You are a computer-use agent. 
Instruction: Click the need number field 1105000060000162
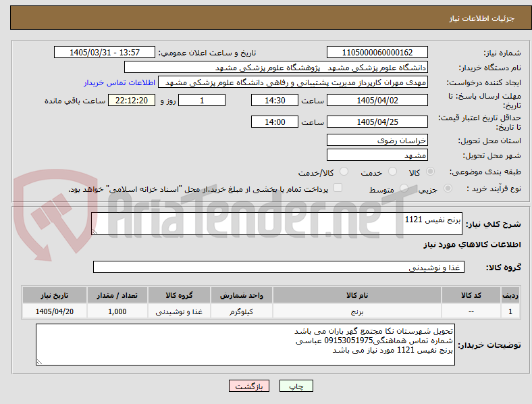[x=377, y=52]
